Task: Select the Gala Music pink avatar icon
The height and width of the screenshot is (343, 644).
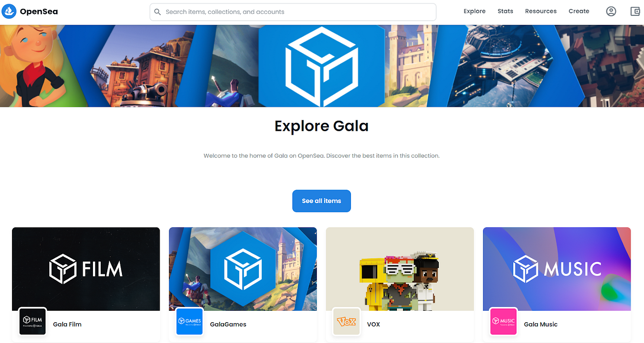Action: (x=503, y=321)
